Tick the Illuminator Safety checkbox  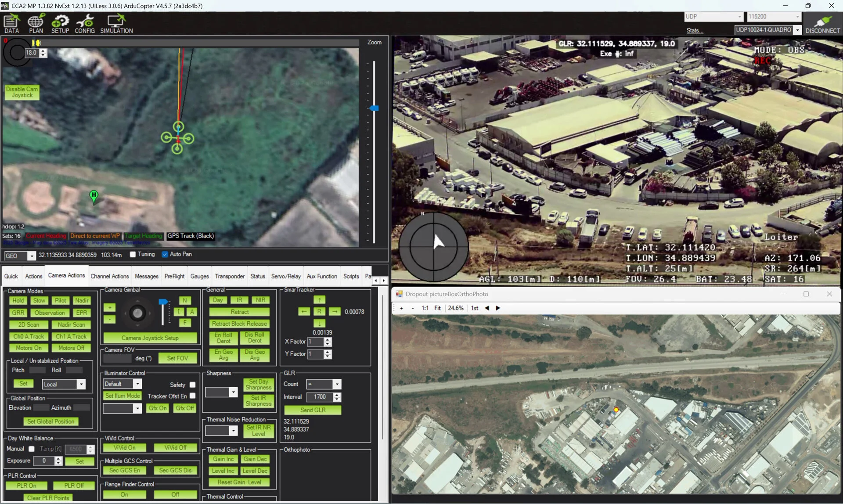192,385
